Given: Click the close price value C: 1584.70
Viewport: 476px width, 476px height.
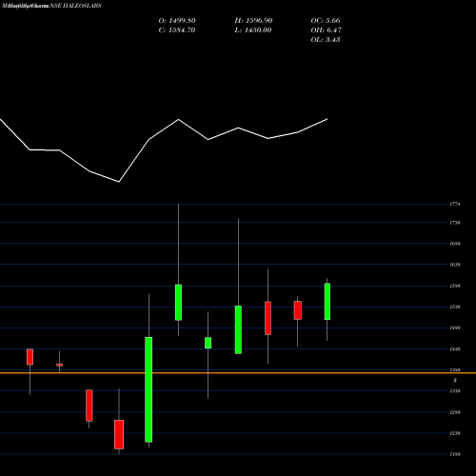Looking at the screenshot, I should pos(177,30).
